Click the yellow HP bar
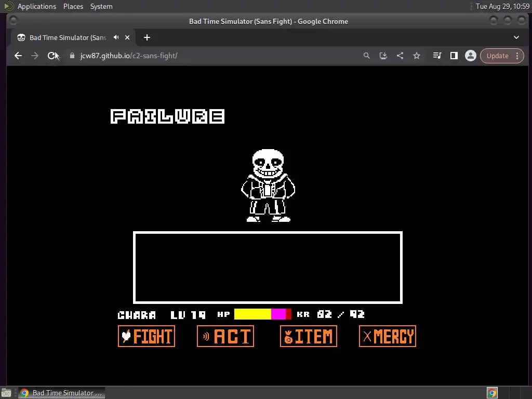This screenshot has height=399, width=532. click(x=252, y=314)
